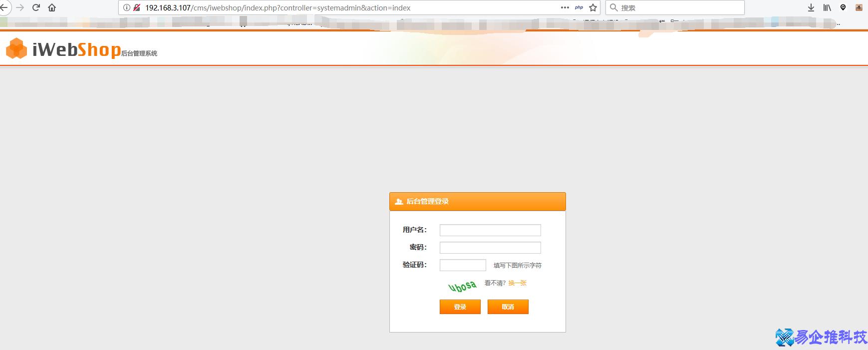Show site information icon in address bar
The image size is (868, 350).
click(127, 7)
